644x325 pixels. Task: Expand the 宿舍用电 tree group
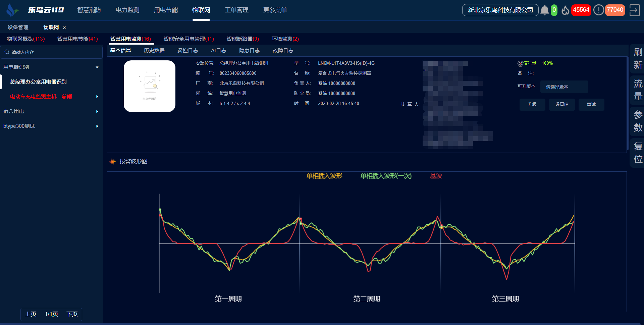(x=97, y=111)
